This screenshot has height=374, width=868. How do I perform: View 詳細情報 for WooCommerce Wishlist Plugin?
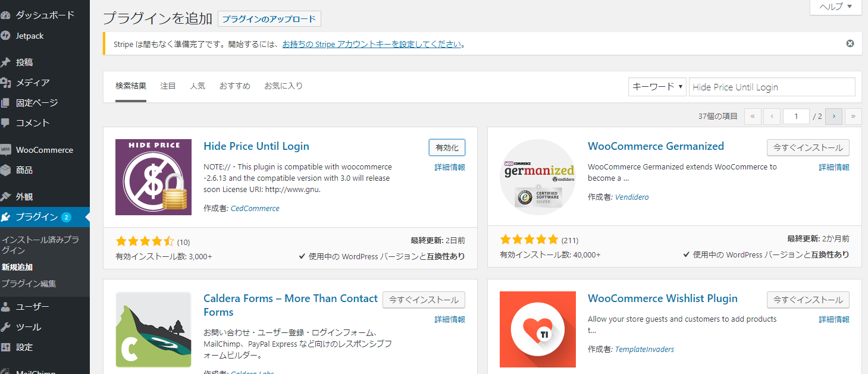(x=834, y=319)
